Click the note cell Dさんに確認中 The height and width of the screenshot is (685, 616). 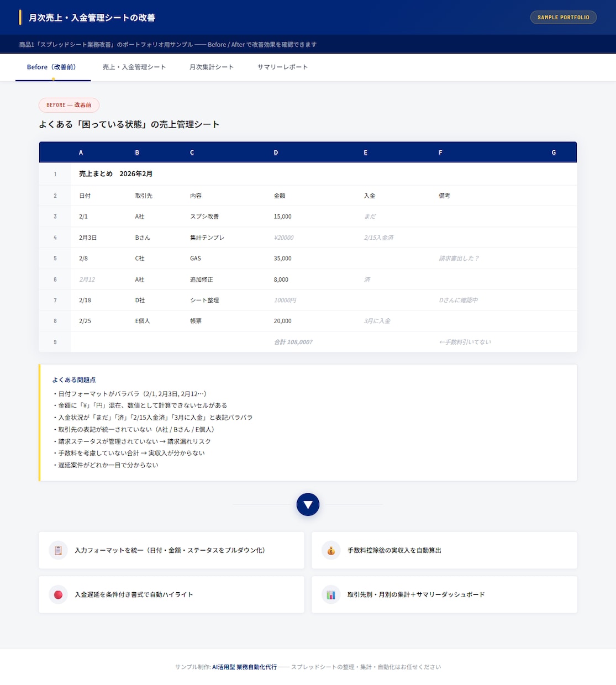click(x=459, y=301)
